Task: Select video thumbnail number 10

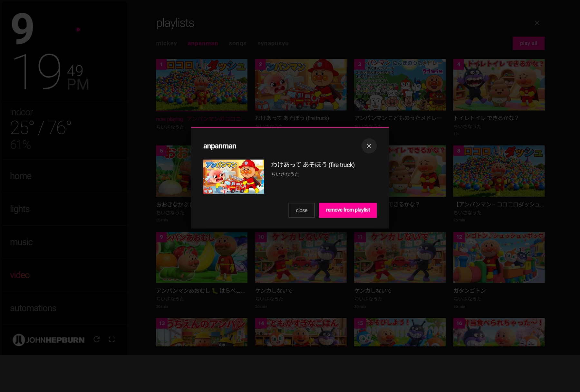Action: [301, 257]
